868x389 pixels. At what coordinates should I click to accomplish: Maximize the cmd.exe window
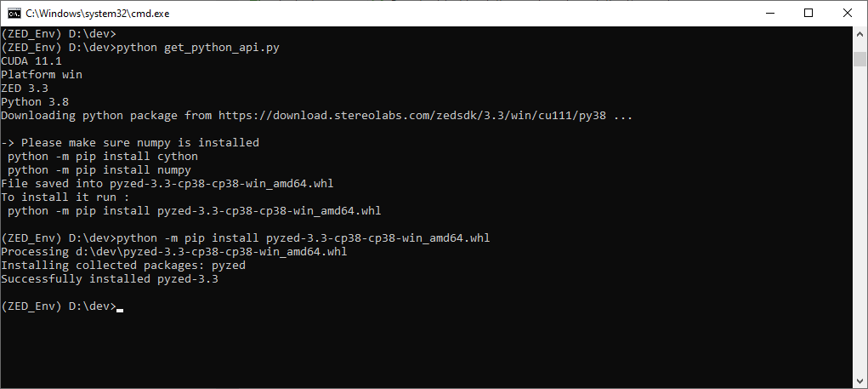pyautogui.click(x=808, y=13)
